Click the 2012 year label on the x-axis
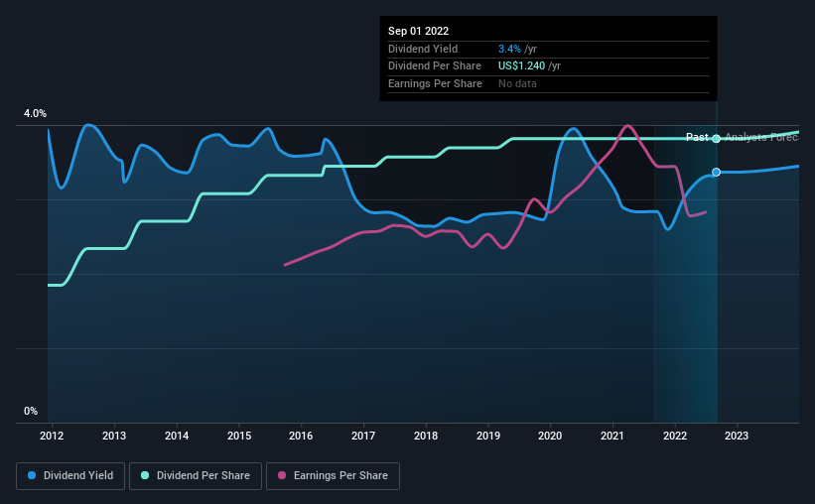Screen dimensions: 815x504 [x=52, y=436]
